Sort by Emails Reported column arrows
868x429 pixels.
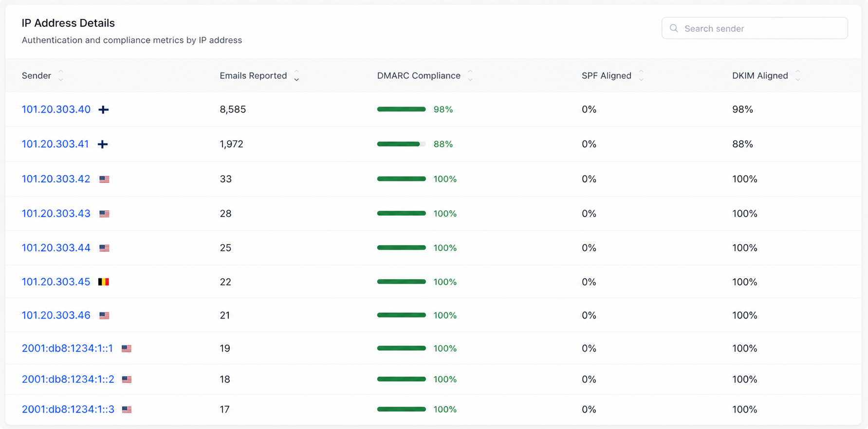coord(296,75)
